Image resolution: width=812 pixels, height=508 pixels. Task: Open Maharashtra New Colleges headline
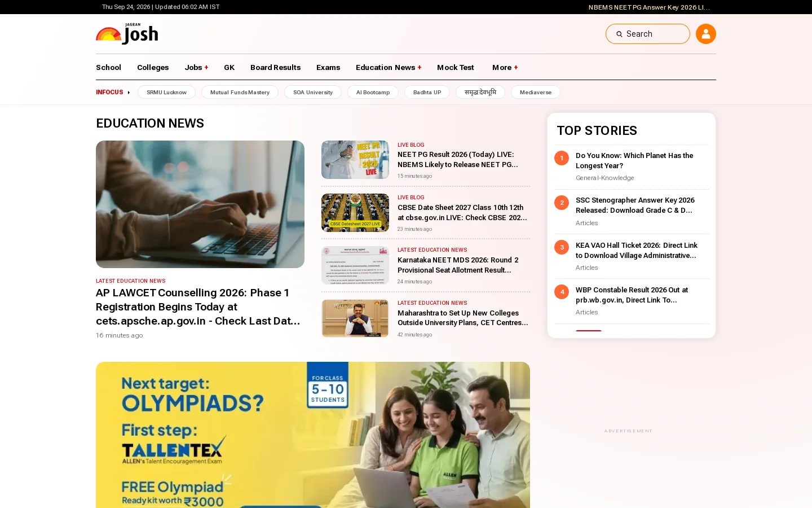[463, 318]
